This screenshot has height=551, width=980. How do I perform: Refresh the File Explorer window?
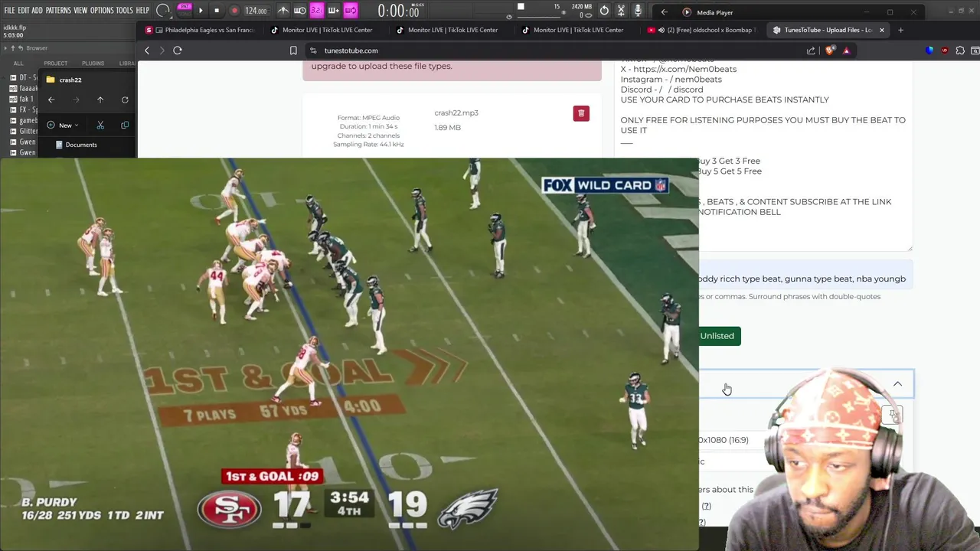125,99
